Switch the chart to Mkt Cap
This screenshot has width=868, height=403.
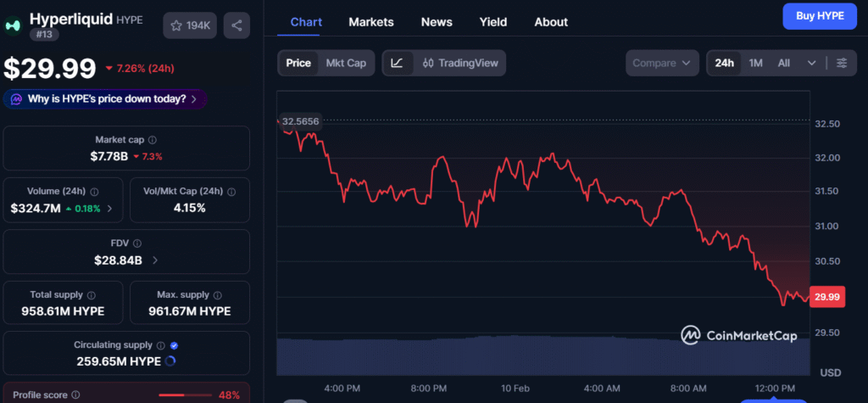tap(346, 63)
